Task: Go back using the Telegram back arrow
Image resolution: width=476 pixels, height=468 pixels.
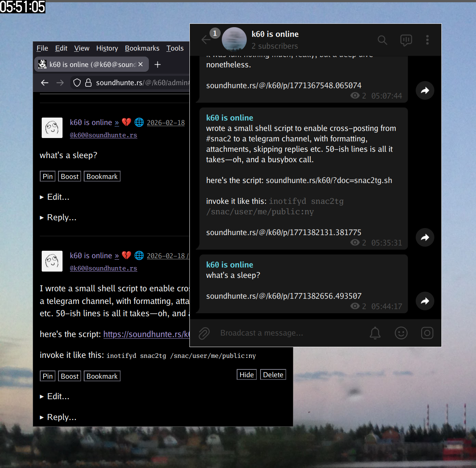Action: point(206,40)
